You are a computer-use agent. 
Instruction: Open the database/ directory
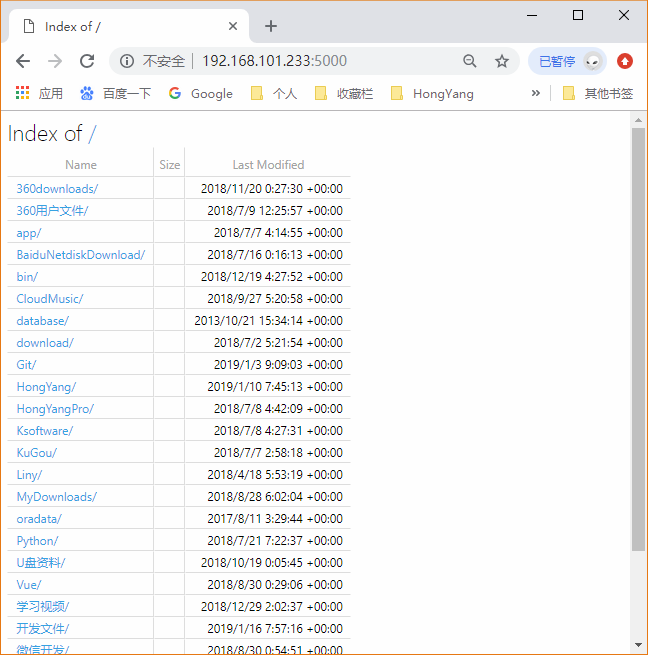coord(43,321)
